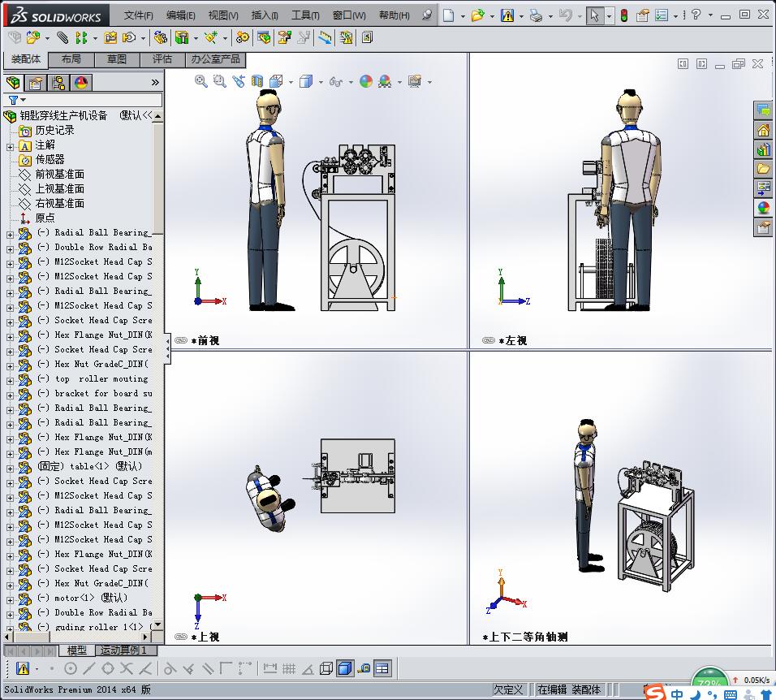
Task: Switch to the 评估 (Evaluate) tab
Action: coord(162,59)
